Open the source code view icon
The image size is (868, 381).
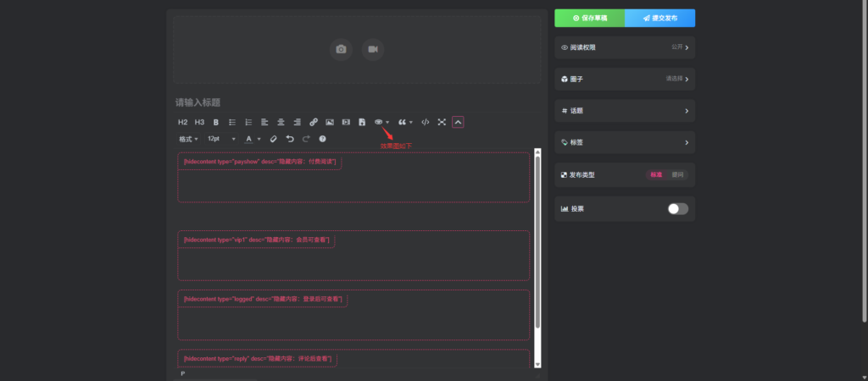coord(426,122)
